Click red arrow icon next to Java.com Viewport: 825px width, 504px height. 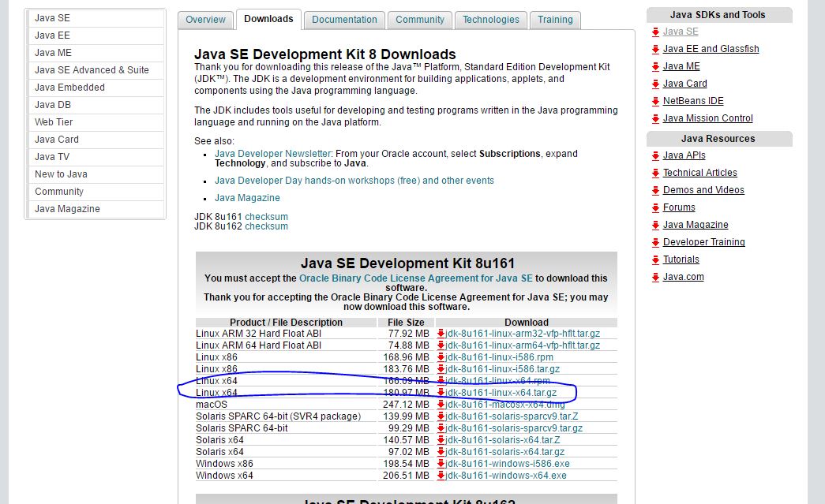coord(655,278)
